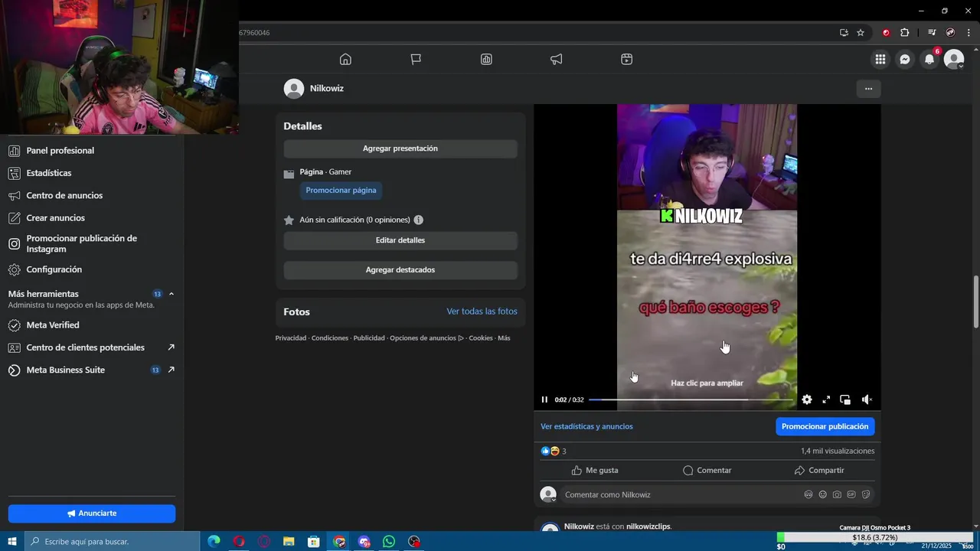This screenshot has width=980, height=551.
Task: Open Messenger chats
Action: tap(905, 59)
